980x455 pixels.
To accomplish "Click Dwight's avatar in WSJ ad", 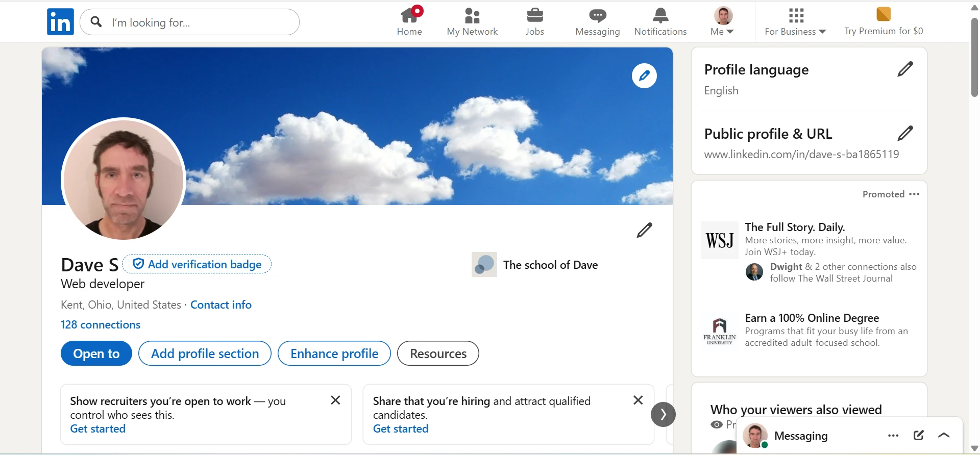I will coord(754,272).
